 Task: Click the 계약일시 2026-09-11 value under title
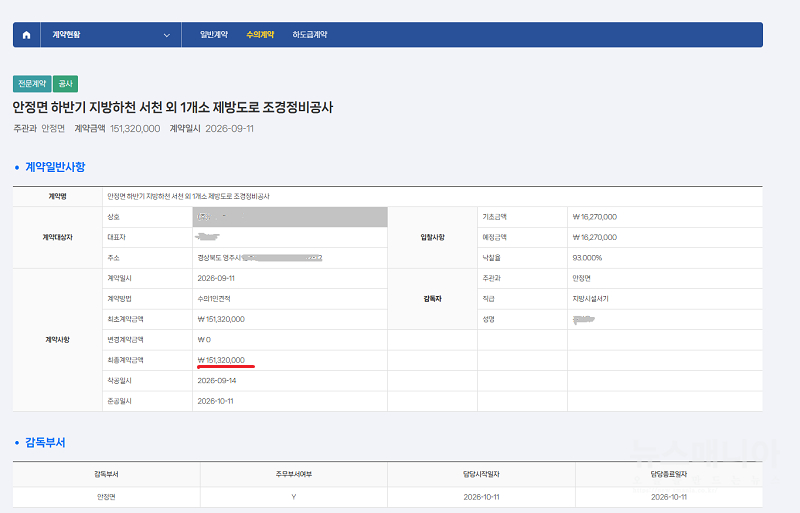[x=229, y=129]
